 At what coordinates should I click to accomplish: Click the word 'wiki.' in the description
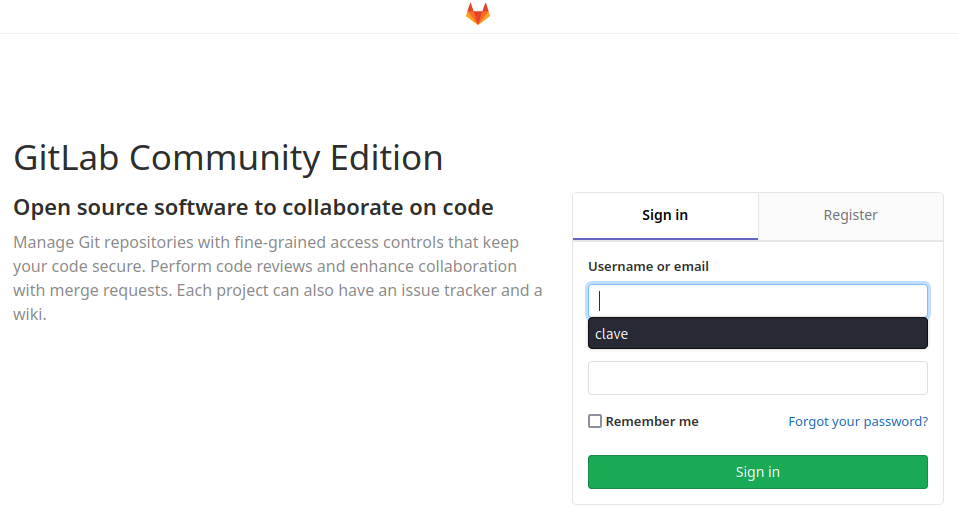(x=30, y=314)
